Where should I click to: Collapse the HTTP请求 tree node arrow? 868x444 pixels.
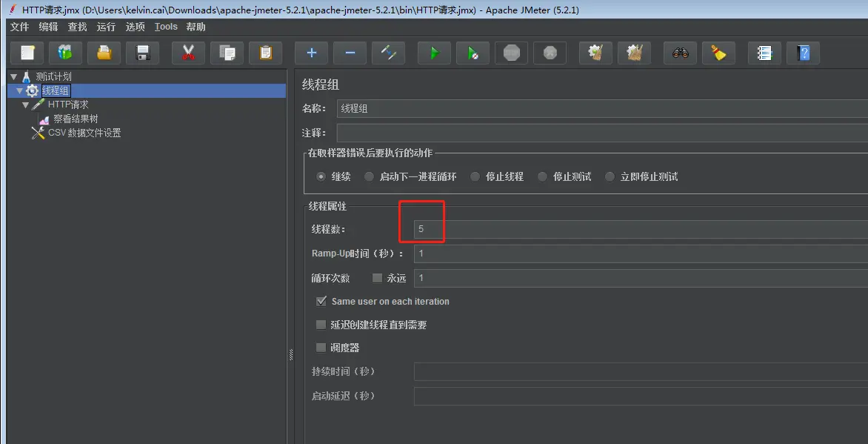click(x=25, y=105)
